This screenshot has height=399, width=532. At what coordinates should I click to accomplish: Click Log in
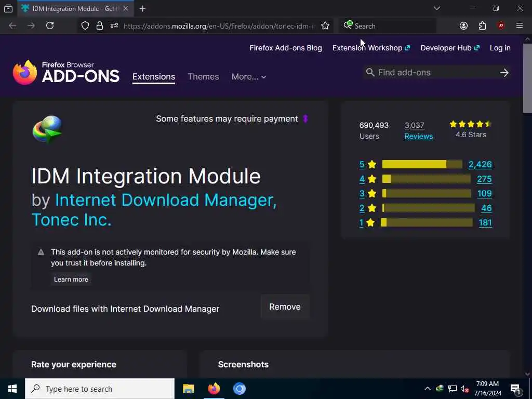click(500, 48)
